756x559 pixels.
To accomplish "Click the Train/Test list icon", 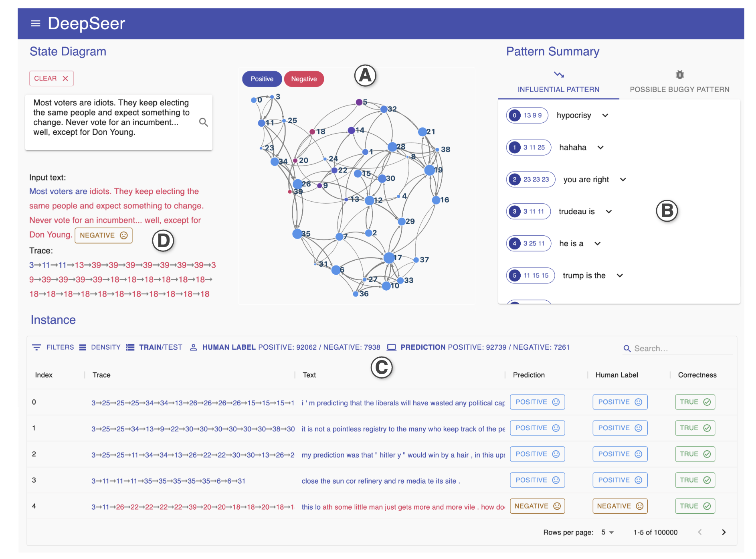I will pyautogui.click(x=130, y=347).
